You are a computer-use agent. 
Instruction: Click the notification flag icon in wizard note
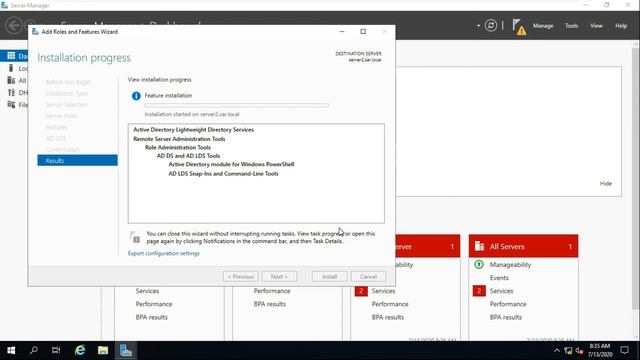[135, 237]
